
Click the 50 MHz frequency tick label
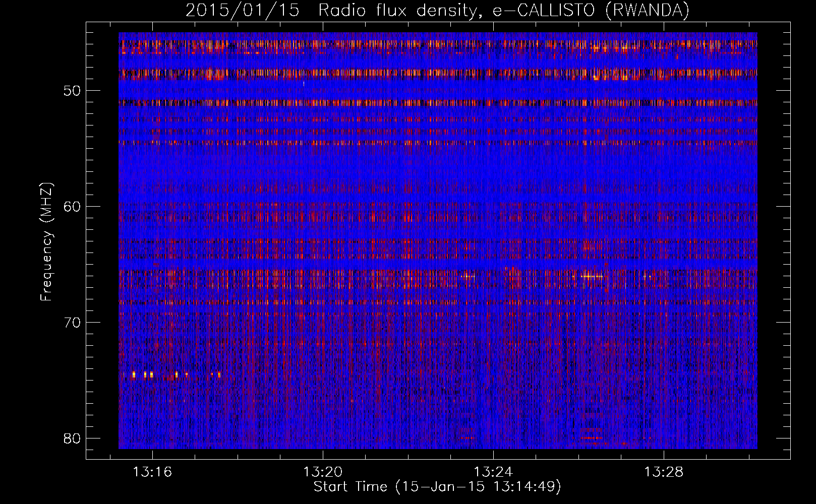[x=73, y=91]
